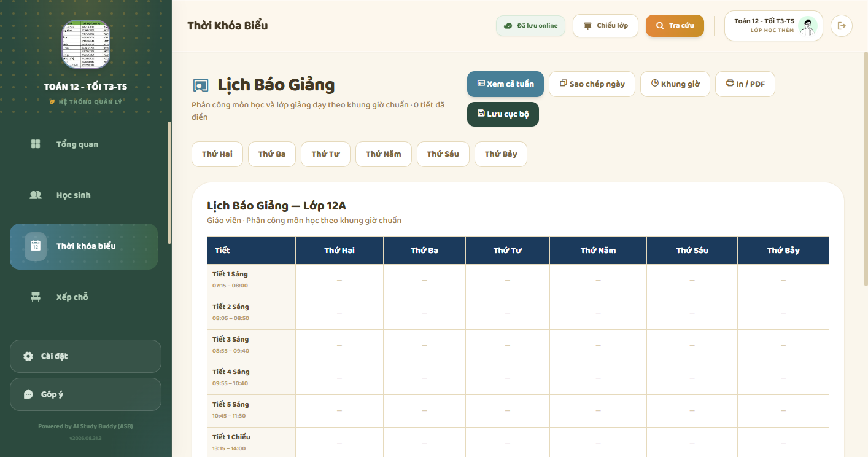This screenshot has width=868, height=457.
Task: Select the Thứ Hai day tab
Action: pyautogui.click(x=217, y=154)
